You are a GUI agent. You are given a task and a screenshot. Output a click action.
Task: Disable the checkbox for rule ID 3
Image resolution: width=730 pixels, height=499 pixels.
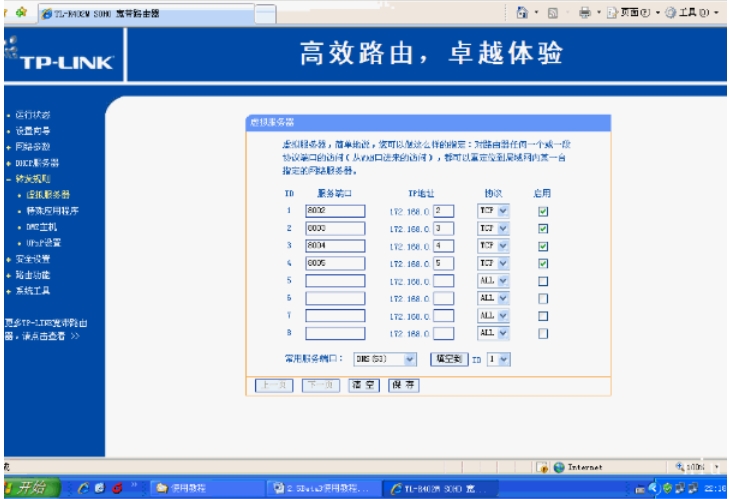tap(543, 246)
